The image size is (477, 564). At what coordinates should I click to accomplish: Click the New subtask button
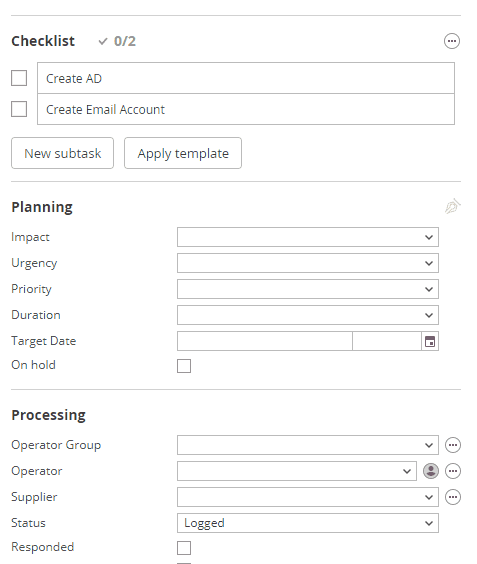coord(63,153)
